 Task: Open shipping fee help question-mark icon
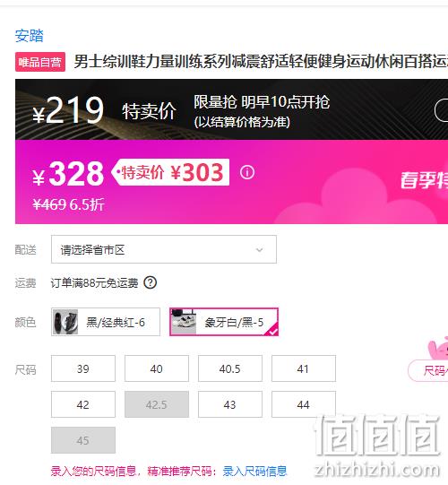click(x=151, y=282)
